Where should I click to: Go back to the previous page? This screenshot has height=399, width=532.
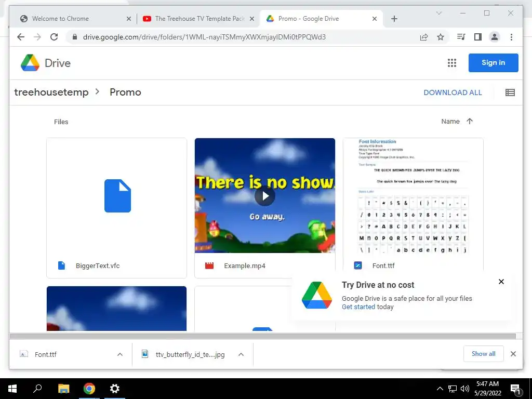(x=21, y=37)
